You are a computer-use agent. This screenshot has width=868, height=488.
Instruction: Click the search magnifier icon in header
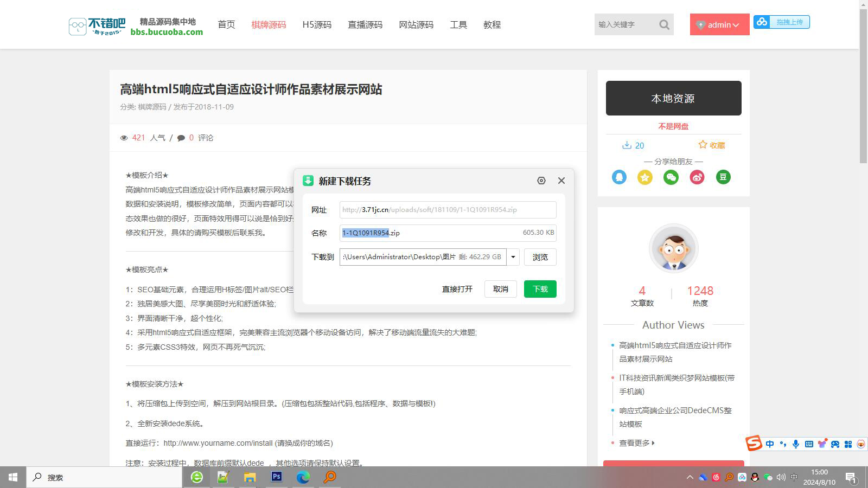tap(664, 24)
